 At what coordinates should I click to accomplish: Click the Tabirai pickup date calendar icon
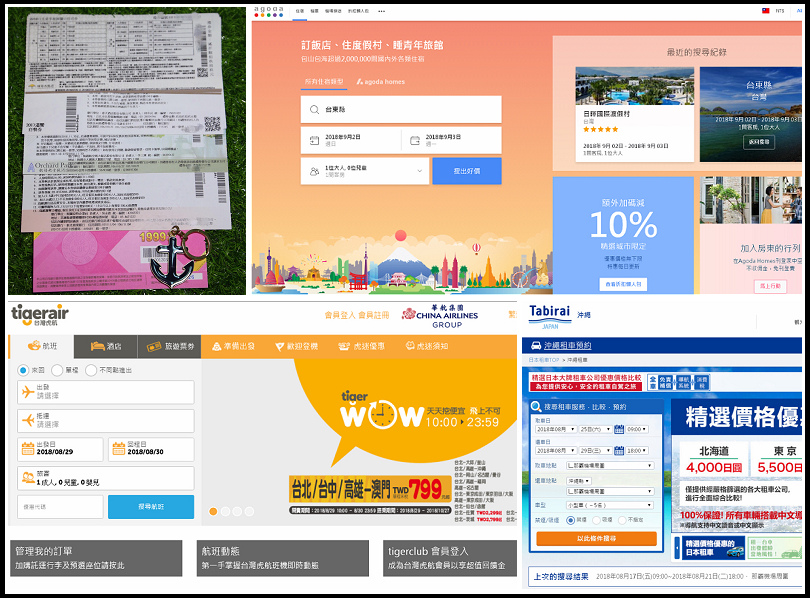pos(619,429)
